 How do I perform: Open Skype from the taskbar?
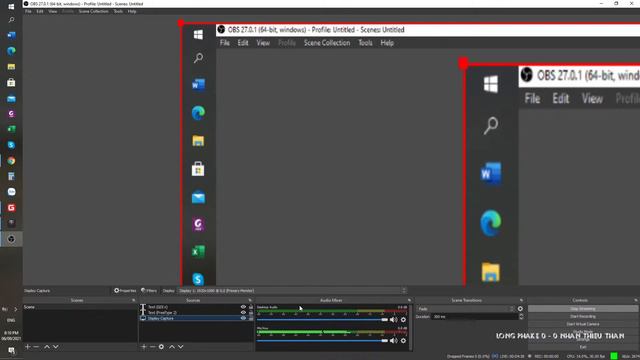pos(11,145)
